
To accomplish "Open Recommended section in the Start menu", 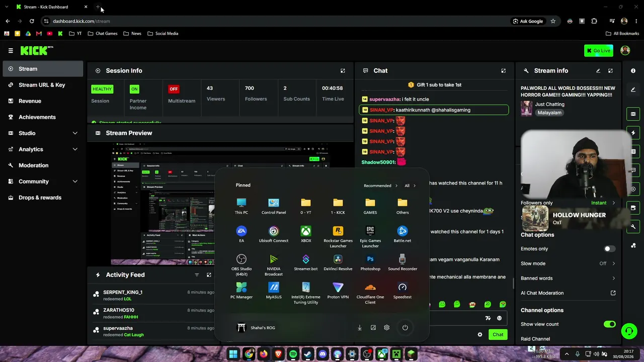I will coord(380,186).
